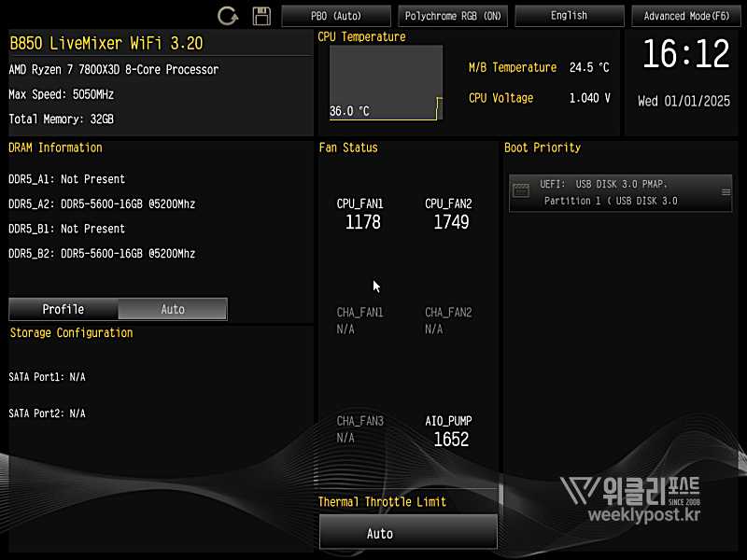
Task: Click the CHA_FAN2 N/A entry
Action: coord(449,320)
